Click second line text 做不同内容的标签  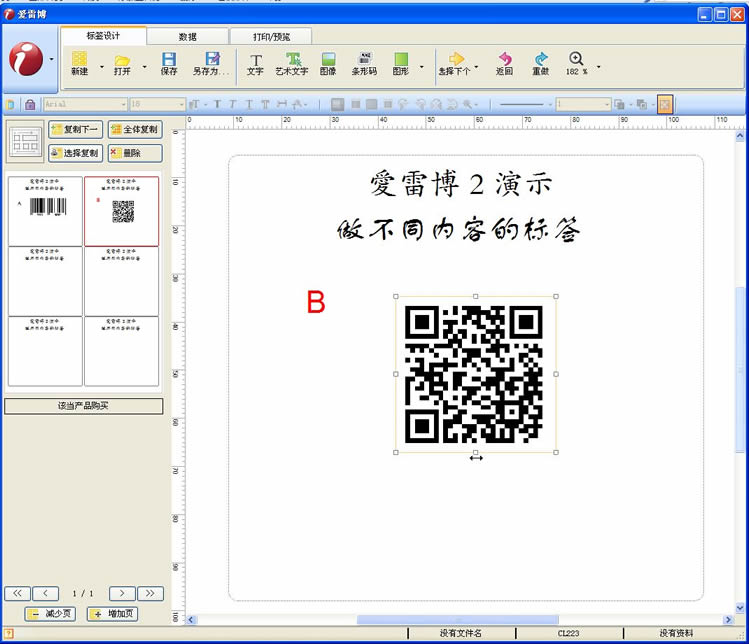(x=458, y=229)
